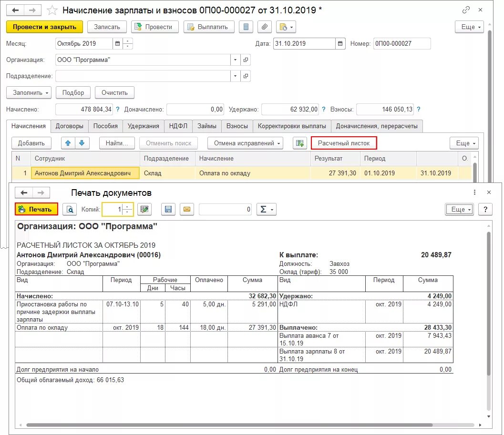Open the sum function menu with the sigma icon

coord(267,210)
